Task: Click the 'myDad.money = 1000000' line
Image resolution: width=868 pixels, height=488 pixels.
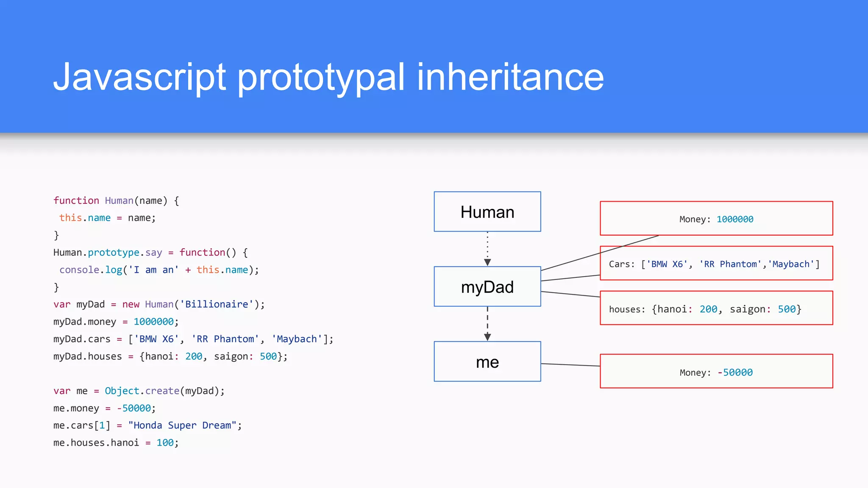Action: pyautogui.click(x=116, y=322)
